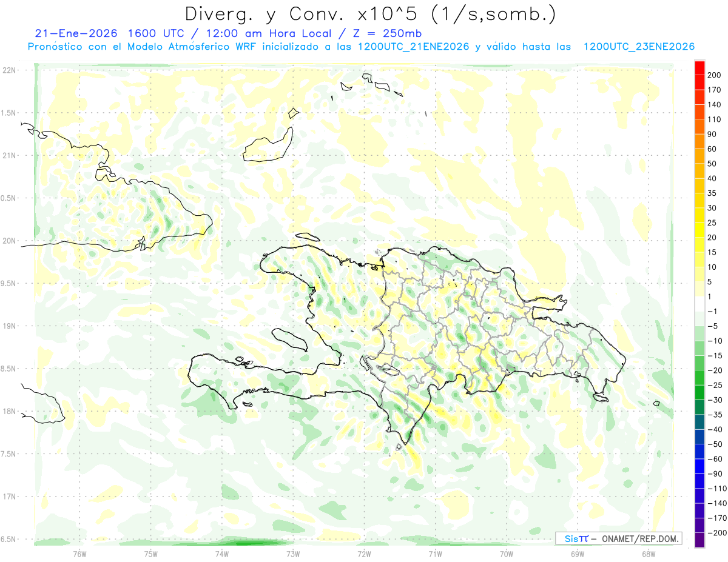Click the '17N' latitude label
The width and height of the screenshot is (728, 562).
[x=8, y=497]
